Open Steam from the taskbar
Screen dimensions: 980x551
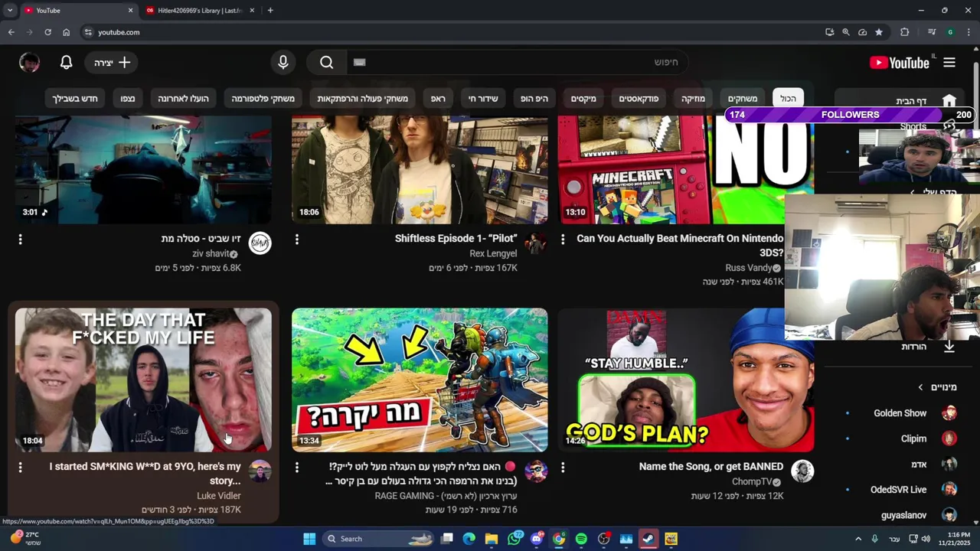648,539
